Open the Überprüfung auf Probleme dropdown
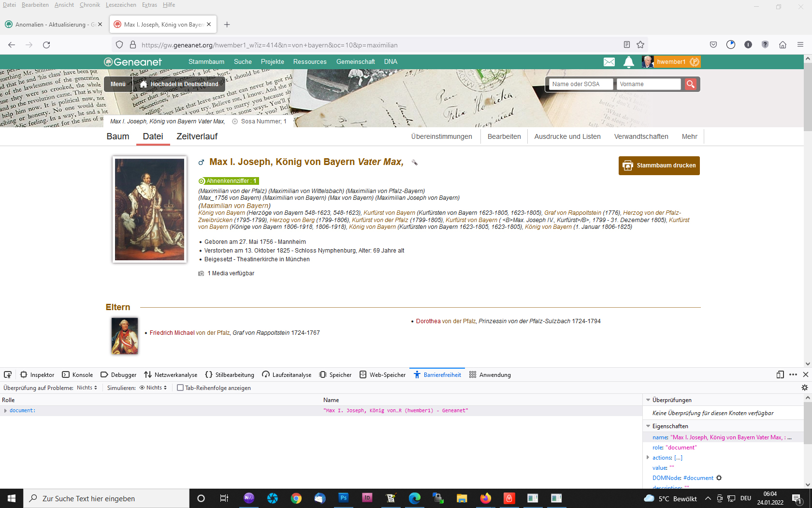The image size is (812, 508). coord(87,388)
